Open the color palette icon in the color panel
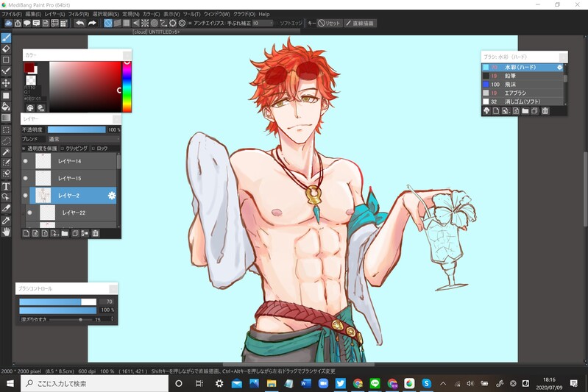 [30, 108]
